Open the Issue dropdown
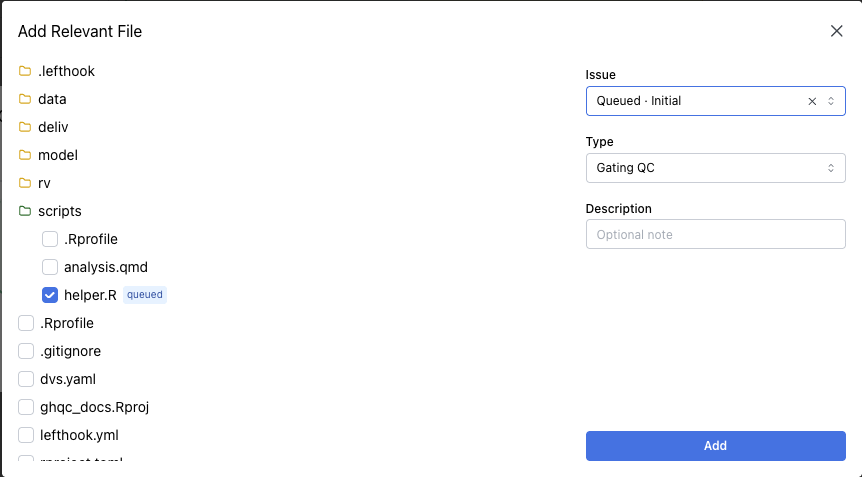Image resolution: width=862 pixels, height=477 pixels. click(x=700, y=101)
